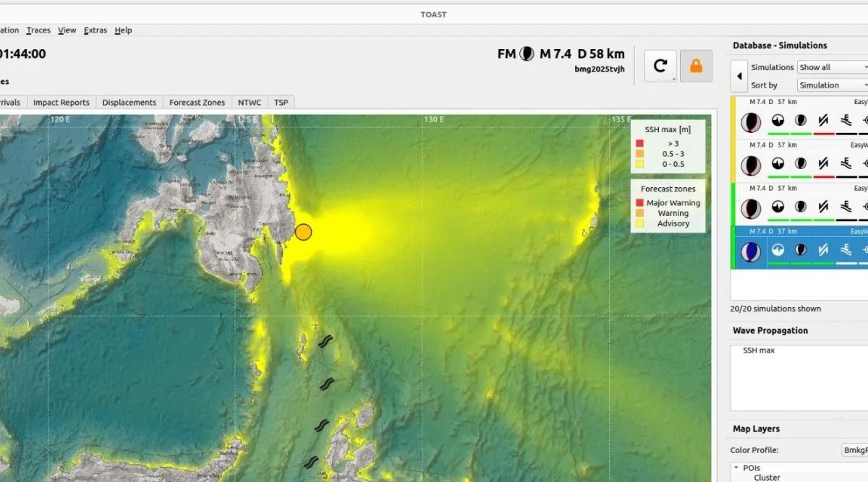Collapse the Simulations list with the left arrow

pos(739,76)
